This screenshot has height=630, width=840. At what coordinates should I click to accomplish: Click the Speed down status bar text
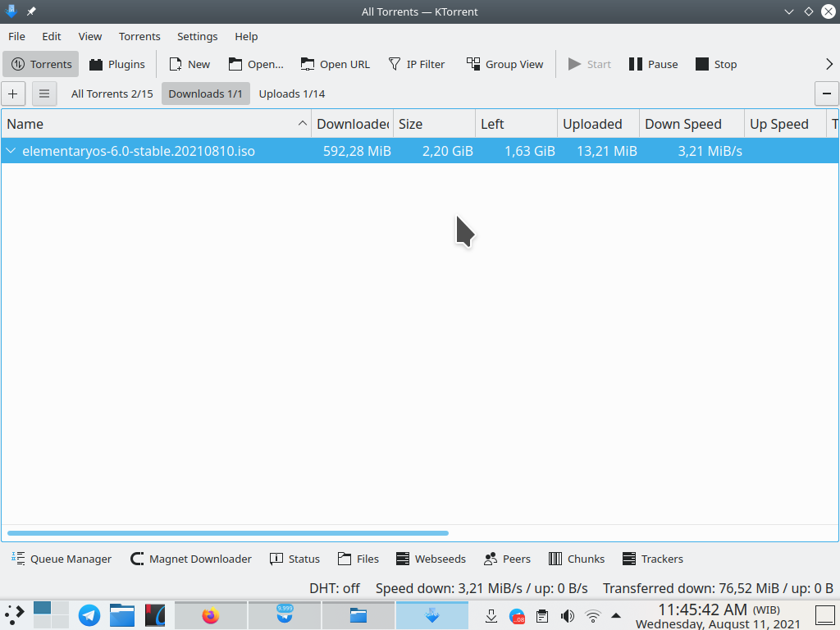[x=481, y=588]
